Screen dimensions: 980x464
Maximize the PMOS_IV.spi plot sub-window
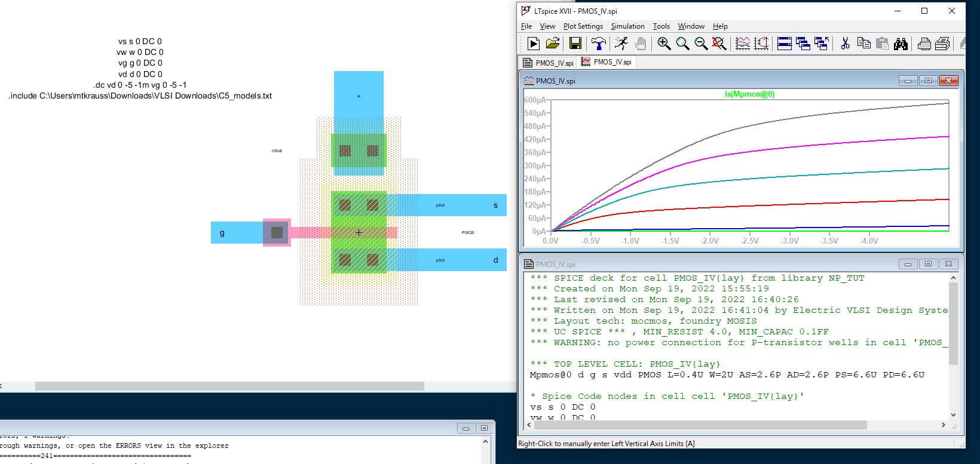pos(928,81)
